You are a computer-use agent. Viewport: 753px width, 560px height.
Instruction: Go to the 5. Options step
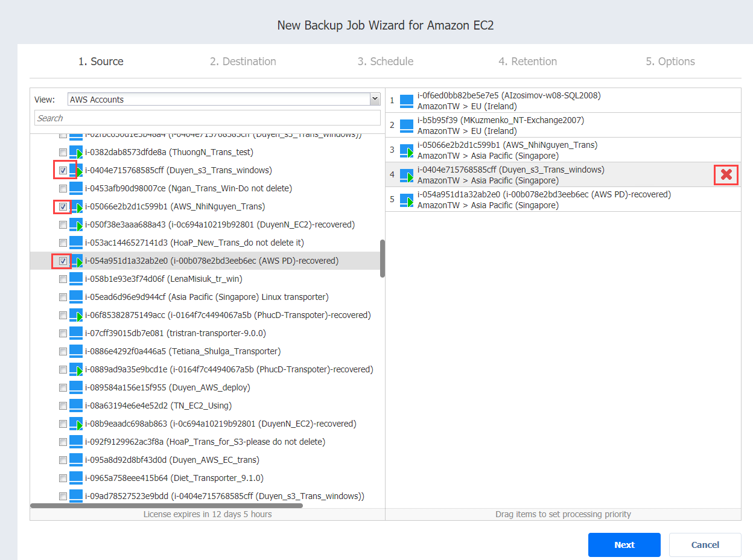[x=670, y=62]
